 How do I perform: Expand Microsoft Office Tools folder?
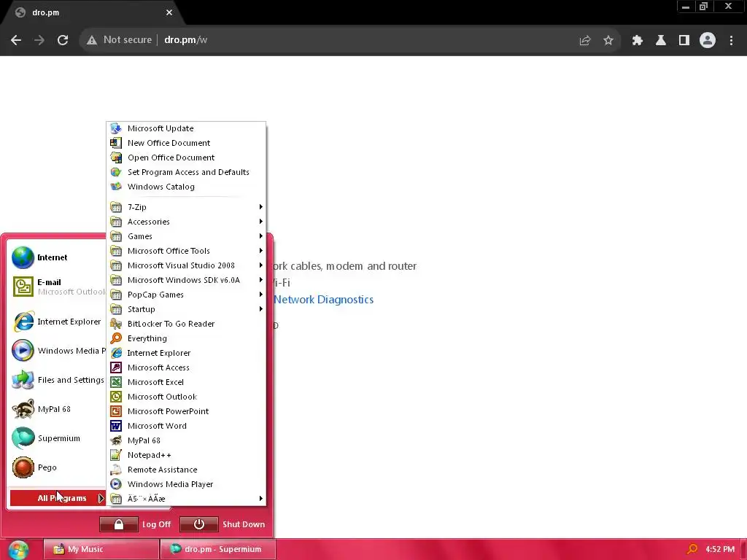pos(186,251)
